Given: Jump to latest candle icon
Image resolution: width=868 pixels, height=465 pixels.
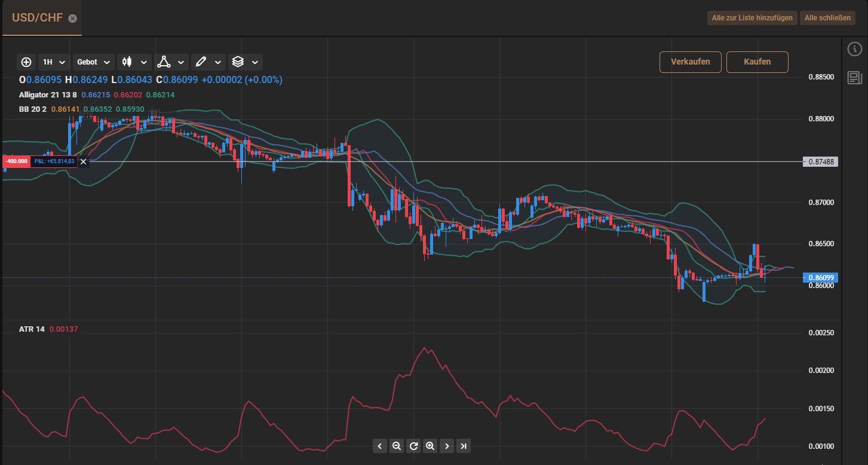Looking at the screenshot, I should pos(464,446).
